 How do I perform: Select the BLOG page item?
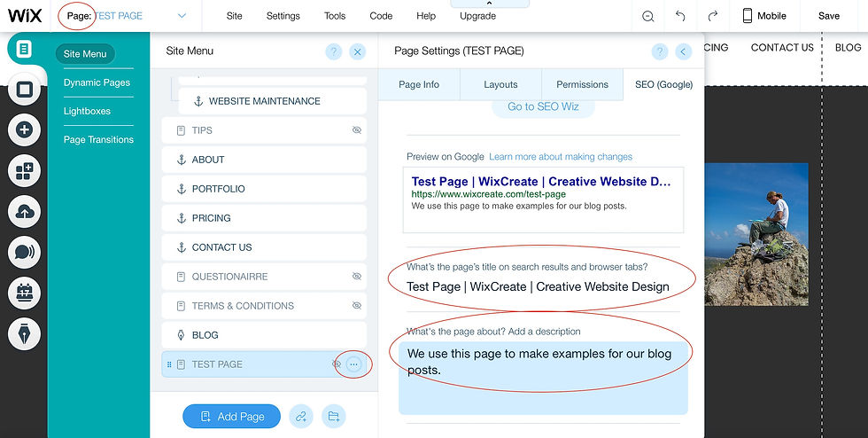coord(264,335)
